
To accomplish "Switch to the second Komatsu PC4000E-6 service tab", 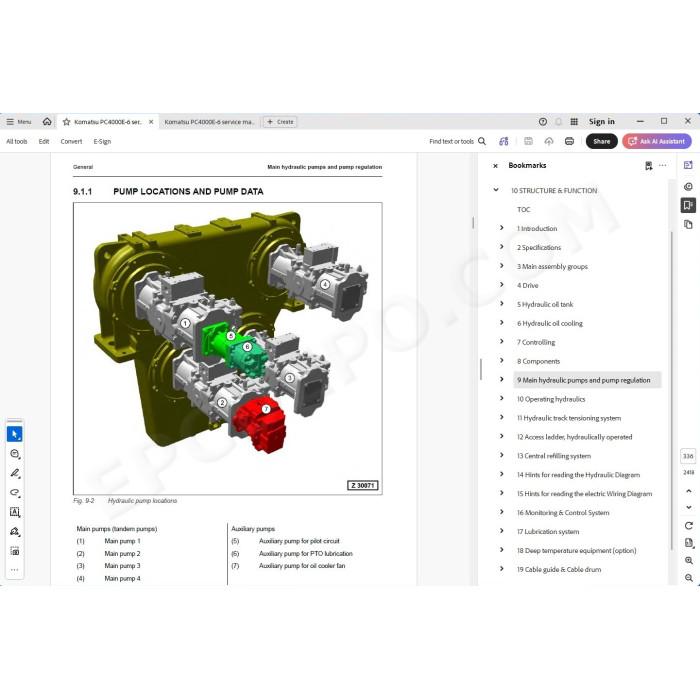I will pyautogui.click(x=209, y=121).
